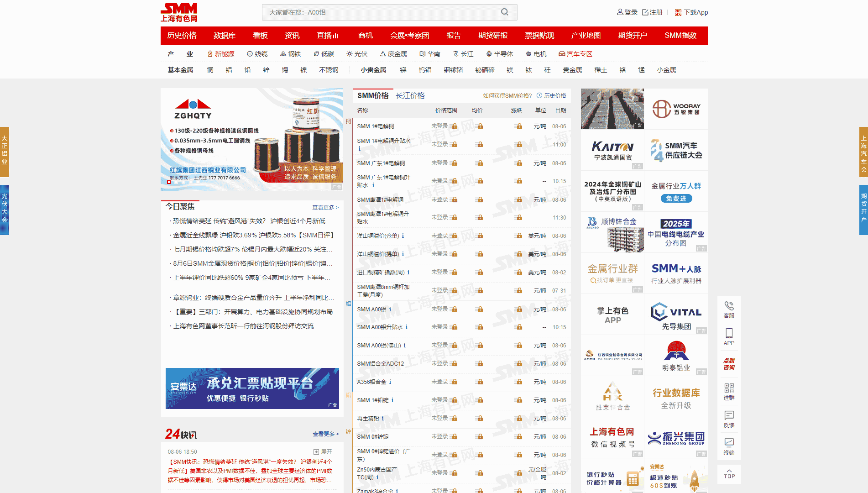Select the SMM 0#锌锭 price row name

point(373,437)
